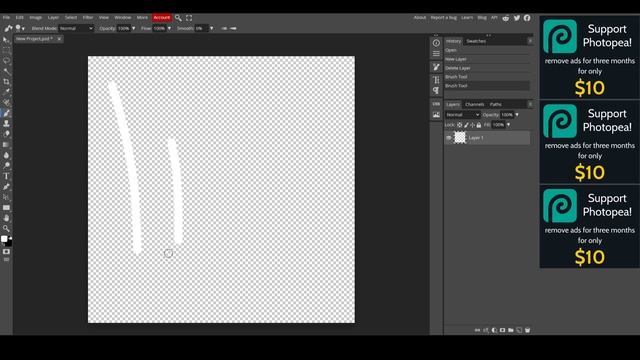The image size is (640, 360).
Task: Click the delete layer trash icon
Action: pos(527,330)
